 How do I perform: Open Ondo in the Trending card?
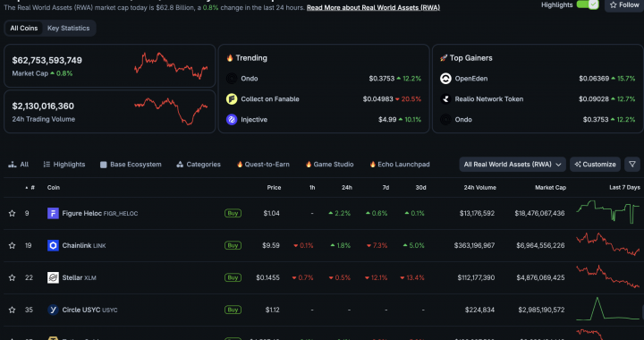pyautogui.click(x=250, y=79)
